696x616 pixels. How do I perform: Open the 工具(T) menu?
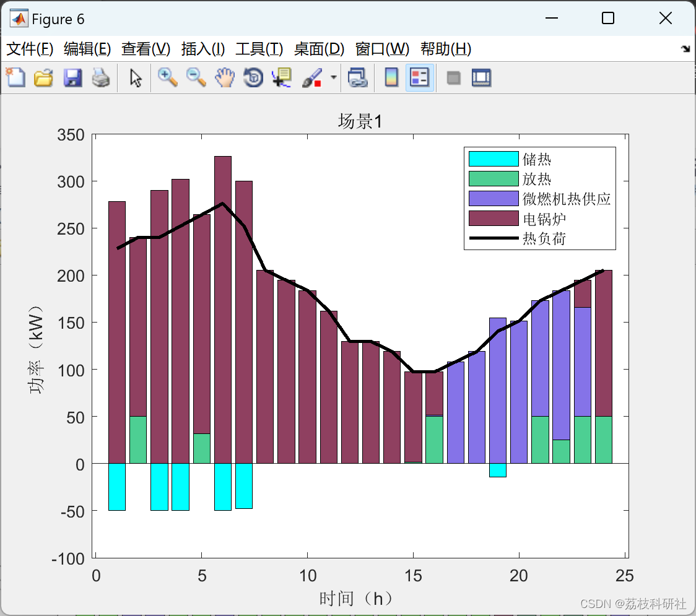tap(259, 49)
